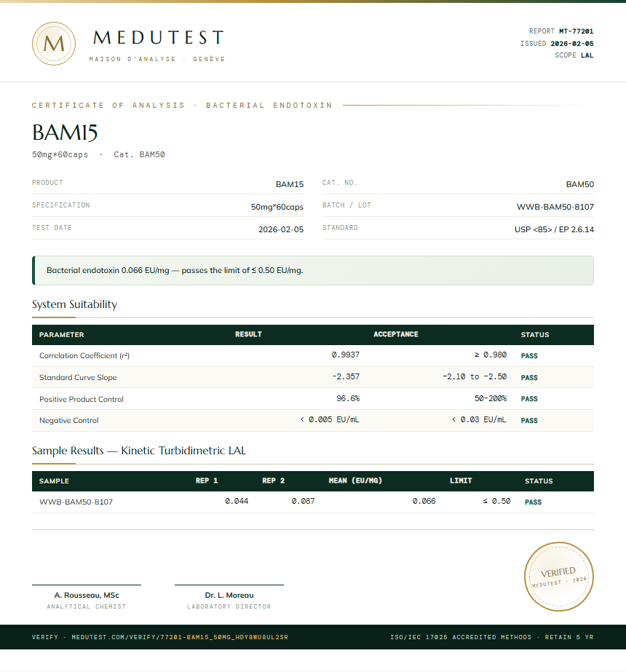Select the BAM15 product heading

click(65, 133)
